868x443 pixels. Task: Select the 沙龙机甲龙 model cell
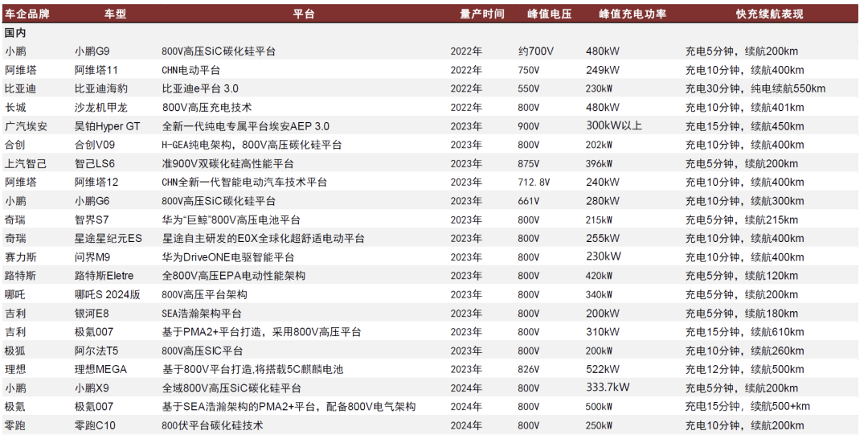click(101, 108)
